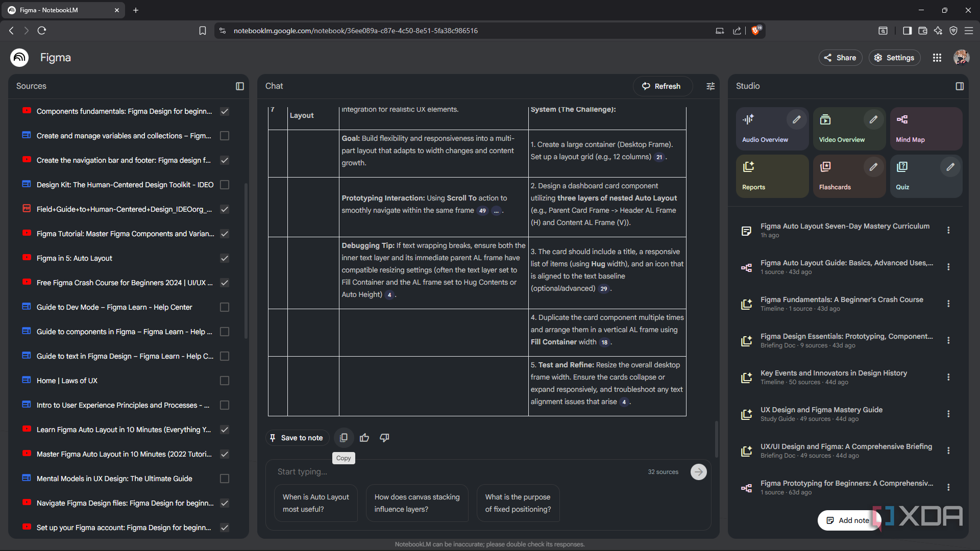Check Mental Models in UX Design source
Screen dimensions: 980x551
point(224,479)
